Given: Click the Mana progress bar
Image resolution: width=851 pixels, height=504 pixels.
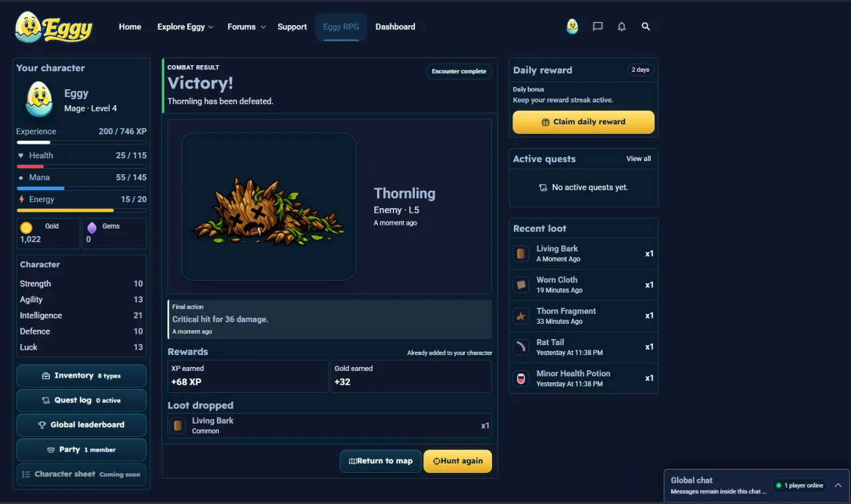Looking at the screenshot, I should [81, 188].
